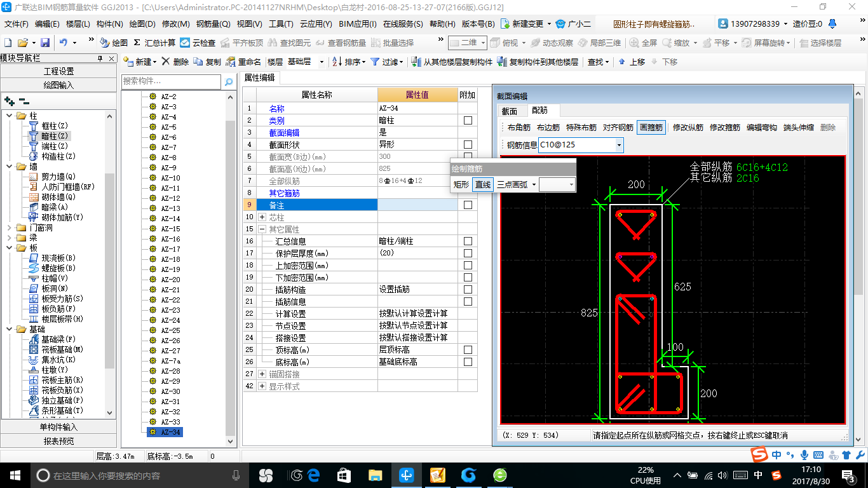Open 钢筋量(Q) menu

(x=213, y=24)
